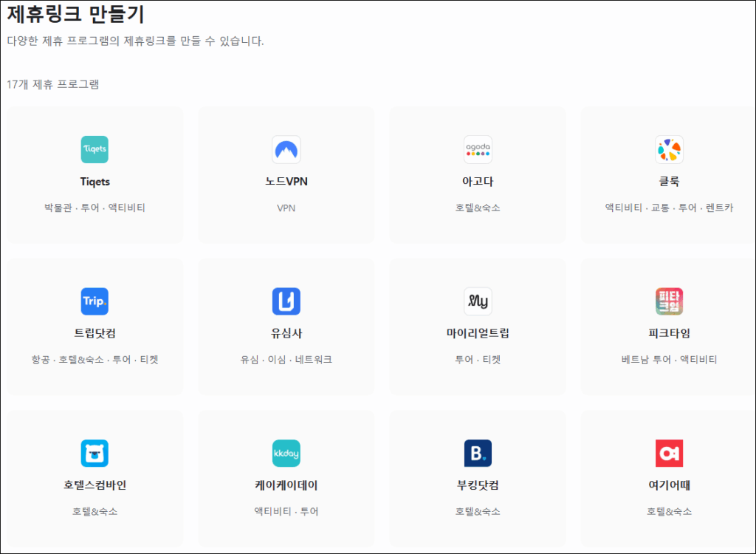Open the 아고다 program name

pyautogui.click(x=478, y=182)
